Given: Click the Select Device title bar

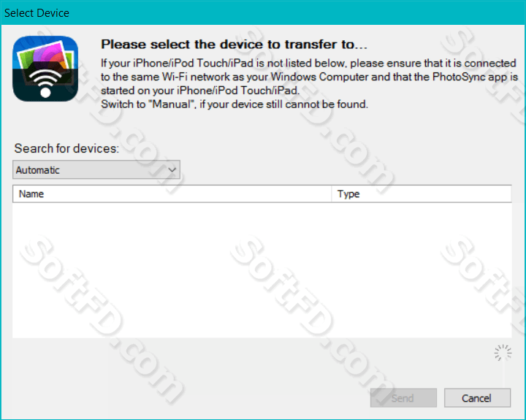Looking at the screenshot, I should [263, 12].
